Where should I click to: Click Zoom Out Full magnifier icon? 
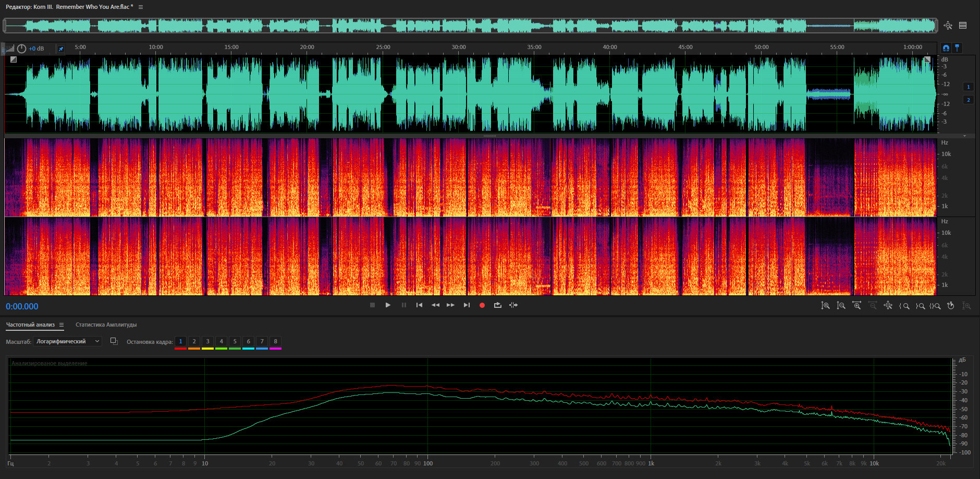click(888, 306)
